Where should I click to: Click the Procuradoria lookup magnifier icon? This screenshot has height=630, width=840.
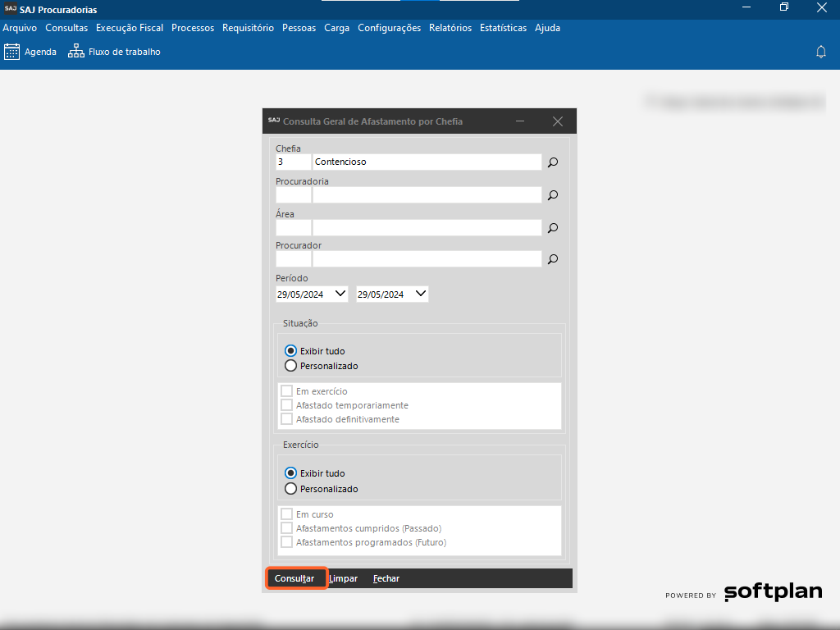[553, 195]
